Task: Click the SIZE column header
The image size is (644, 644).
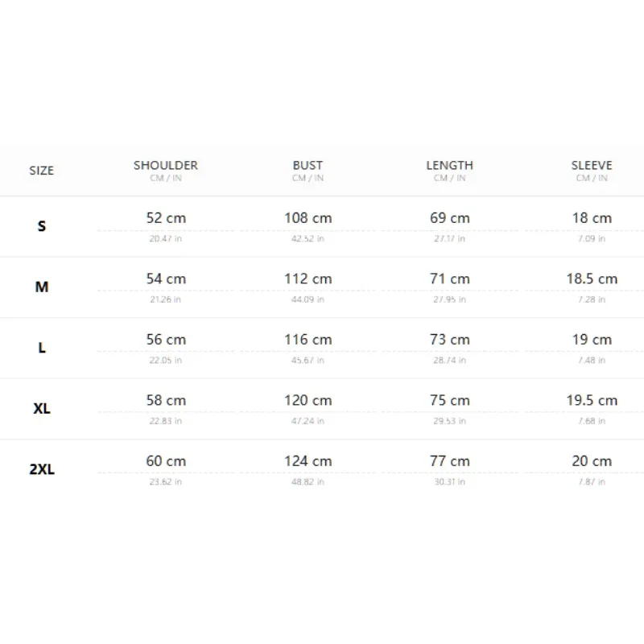Action: 42,171
